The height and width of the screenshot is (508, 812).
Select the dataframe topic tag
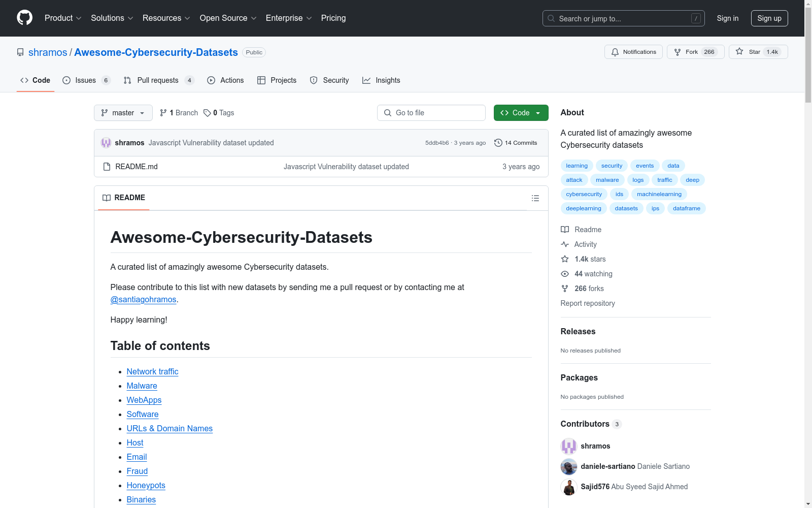pyautogui.click(x=686, y=208)
